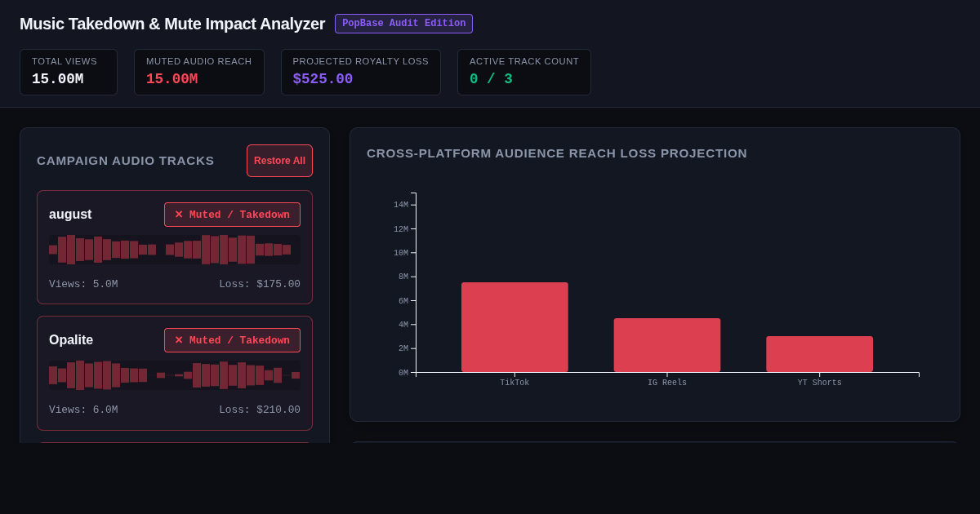
Task: Click the Active Track Count value 0 / 3
Action: [x=491, y=79]
